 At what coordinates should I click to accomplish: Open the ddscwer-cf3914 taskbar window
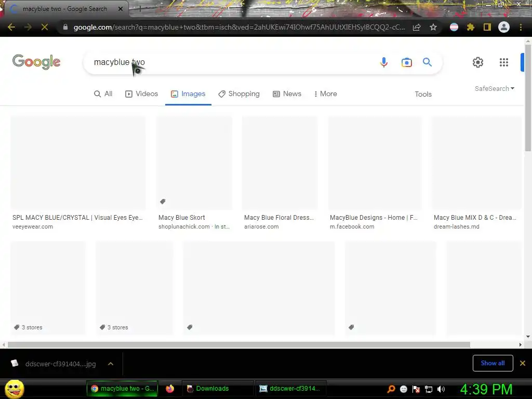pos(290,389)
